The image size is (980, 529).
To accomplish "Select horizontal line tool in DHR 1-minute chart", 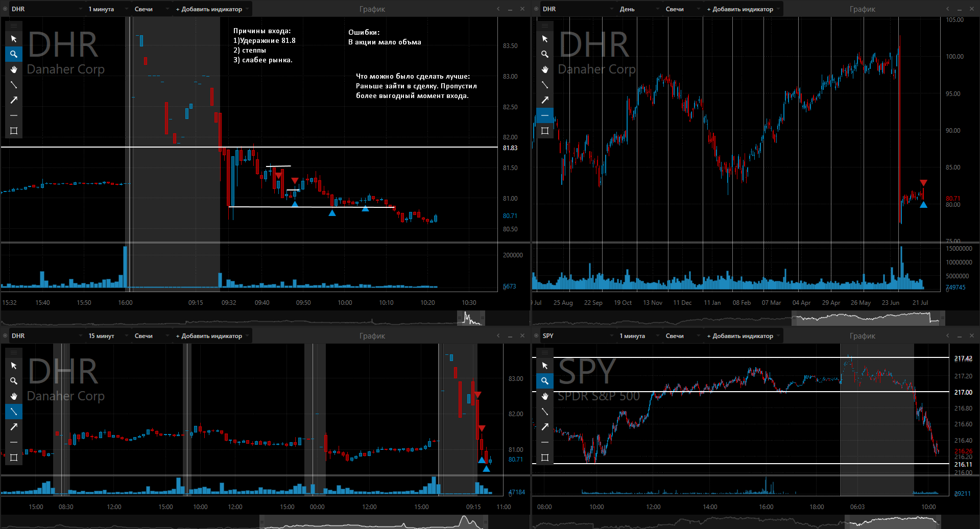I will point(14,115).
